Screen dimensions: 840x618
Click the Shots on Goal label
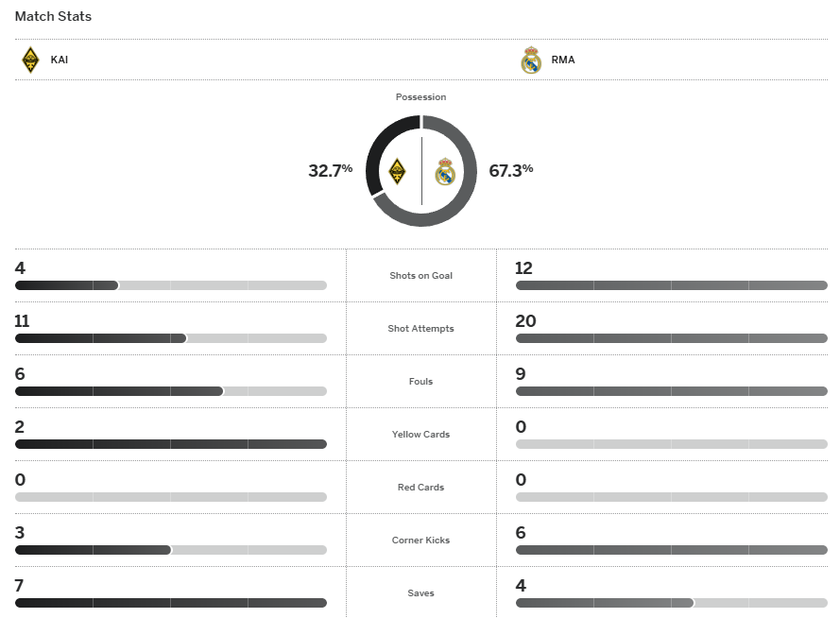(421, 276)
